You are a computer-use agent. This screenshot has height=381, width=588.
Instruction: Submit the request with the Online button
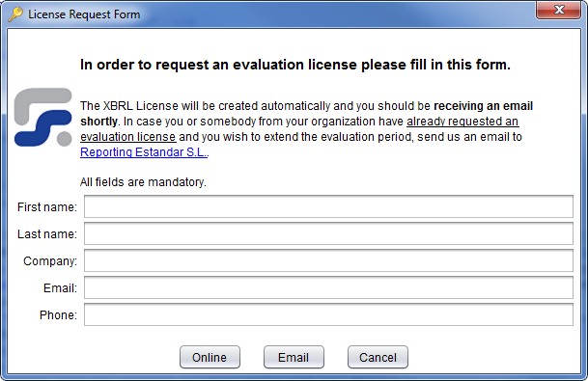210,357
